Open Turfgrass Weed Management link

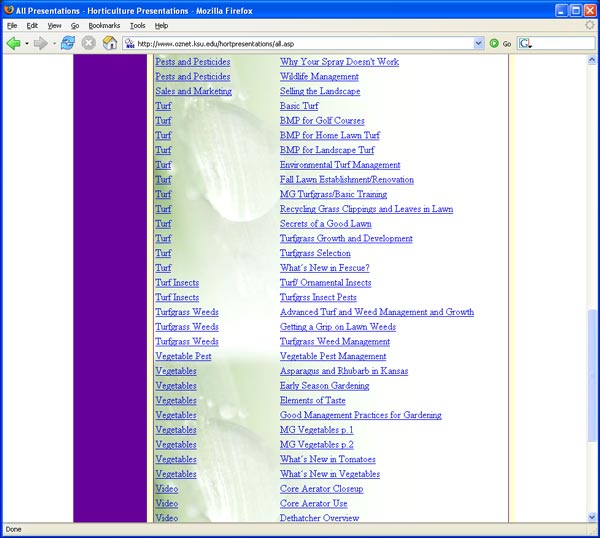pyautogui.click(x=335, y=341)
